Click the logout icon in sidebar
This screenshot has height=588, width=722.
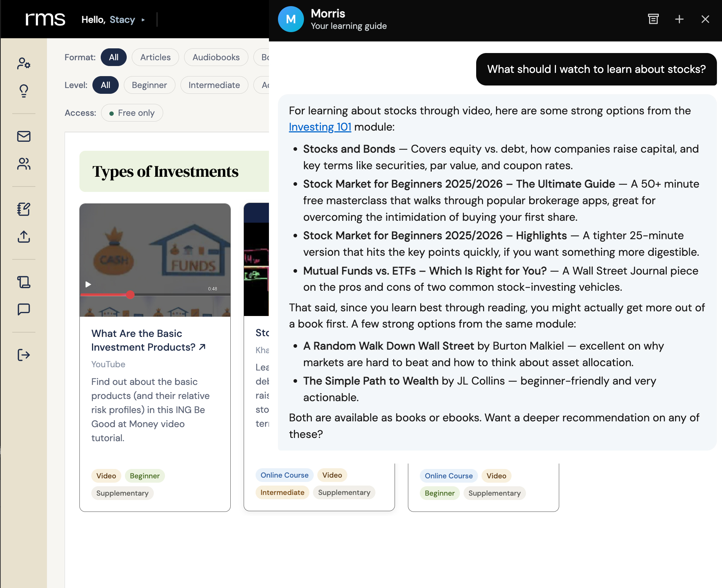pos(24,355)
